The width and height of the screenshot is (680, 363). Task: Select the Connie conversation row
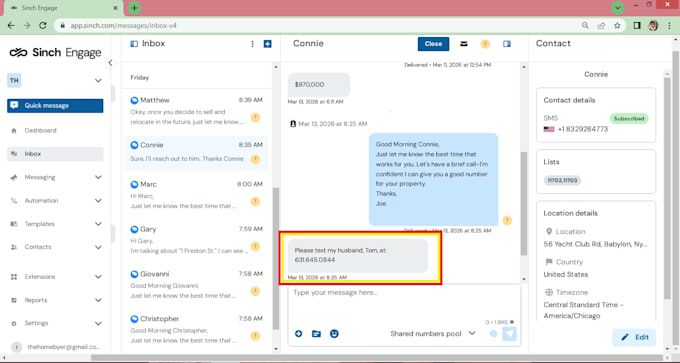click(x=196, y=153)
